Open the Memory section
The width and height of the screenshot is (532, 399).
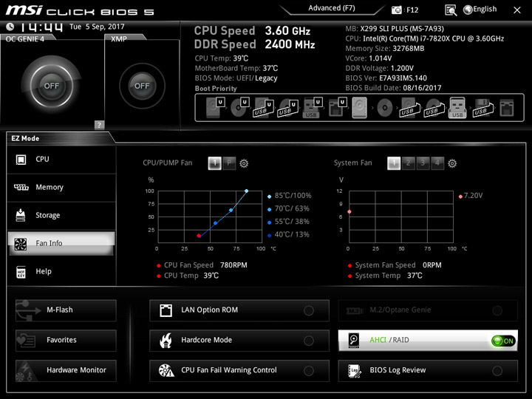[x=61, y=187]
